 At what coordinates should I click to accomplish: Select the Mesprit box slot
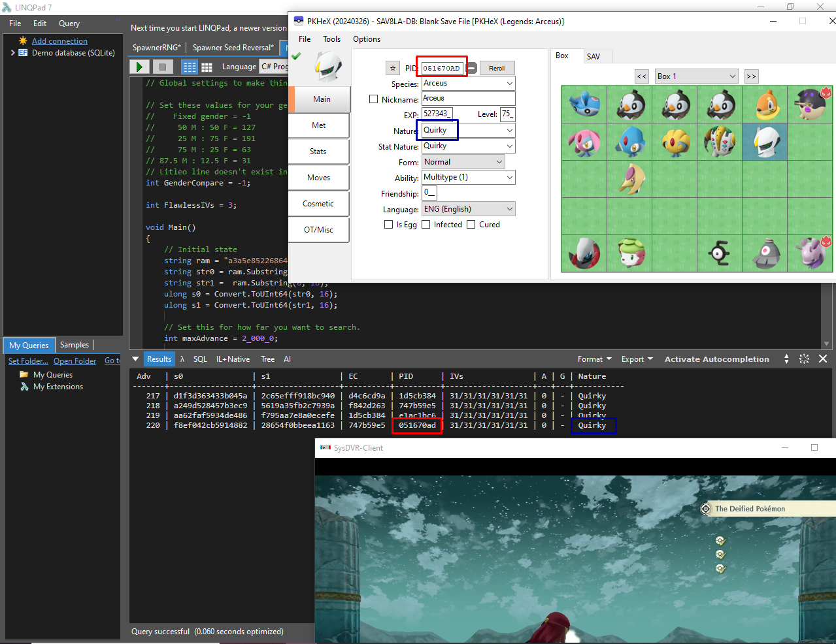[584, 142]
